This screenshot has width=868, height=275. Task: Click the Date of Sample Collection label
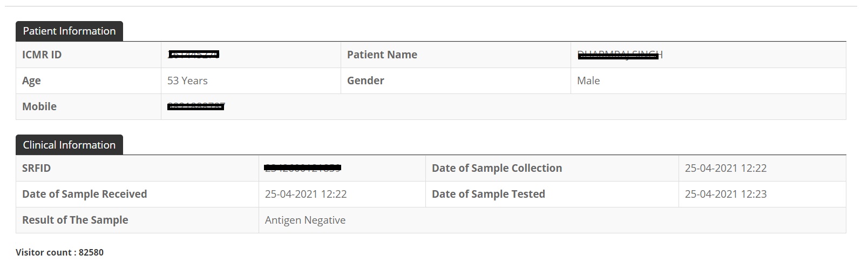pos(497,168)
